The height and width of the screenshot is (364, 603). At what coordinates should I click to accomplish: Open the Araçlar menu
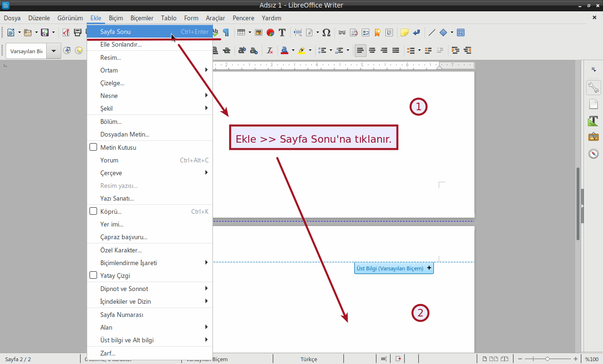215,18
